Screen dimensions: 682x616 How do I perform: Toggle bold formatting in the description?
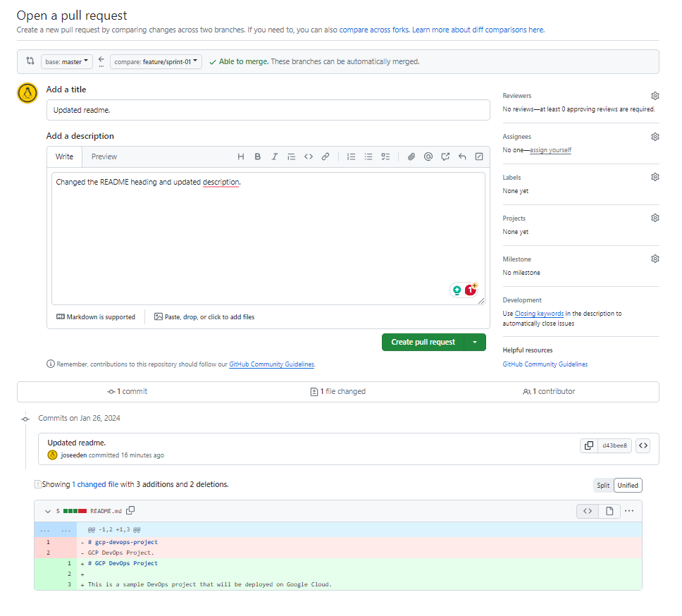tap(257, 156)
